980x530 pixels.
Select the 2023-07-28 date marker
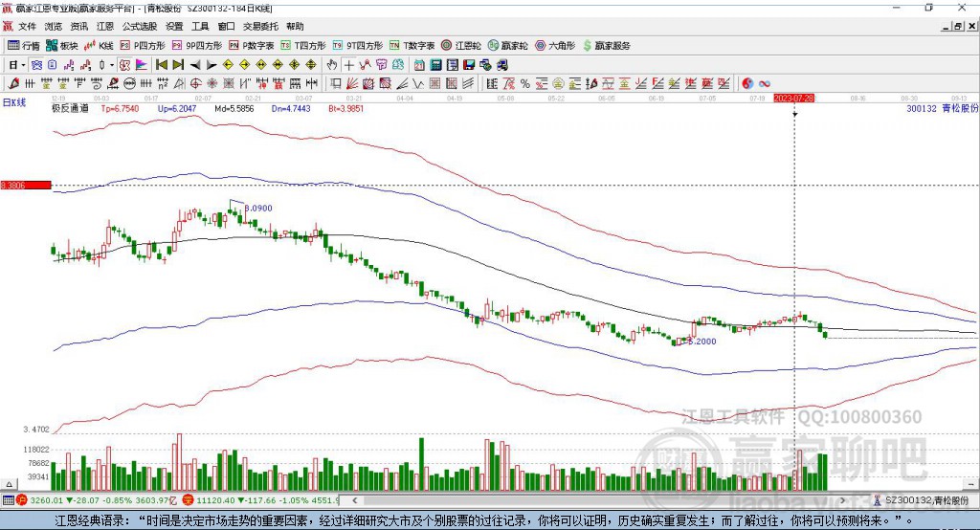click(x=793, y=99)
